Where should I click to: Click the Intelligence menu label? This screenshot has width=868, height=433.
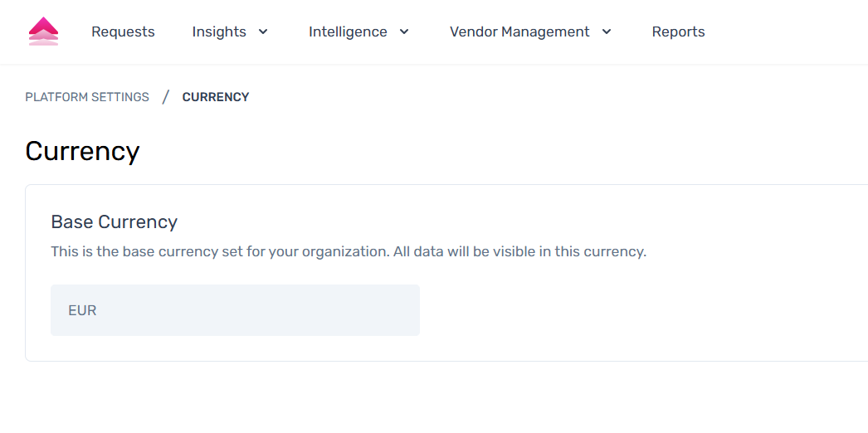coord(348,32)
